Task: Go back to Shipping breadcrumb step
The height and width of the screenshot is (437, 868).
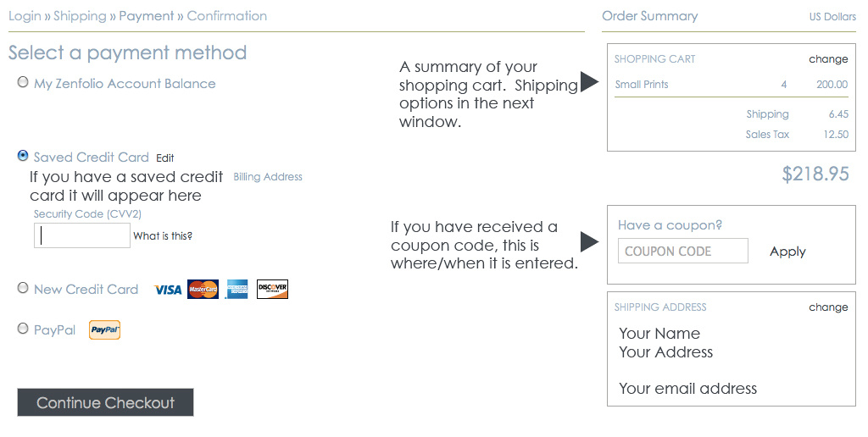Action: pos(80,16)
